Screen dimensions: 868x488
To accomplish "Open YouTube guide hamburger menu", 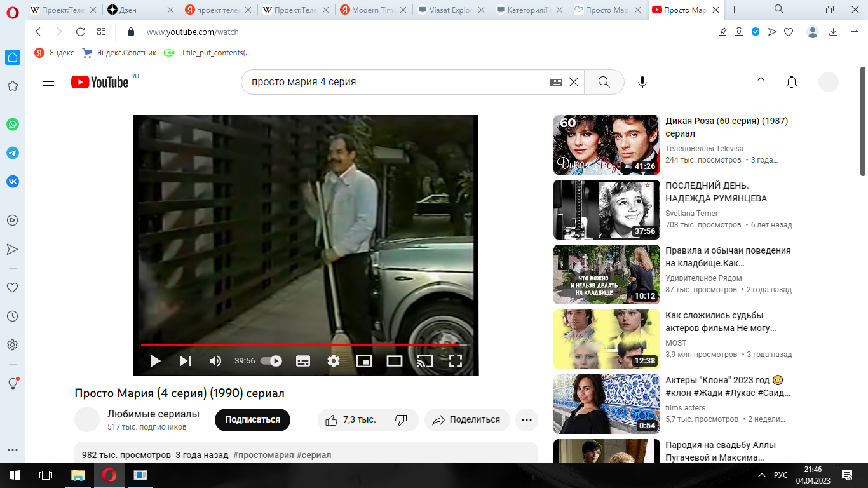I will pos(48,82).
